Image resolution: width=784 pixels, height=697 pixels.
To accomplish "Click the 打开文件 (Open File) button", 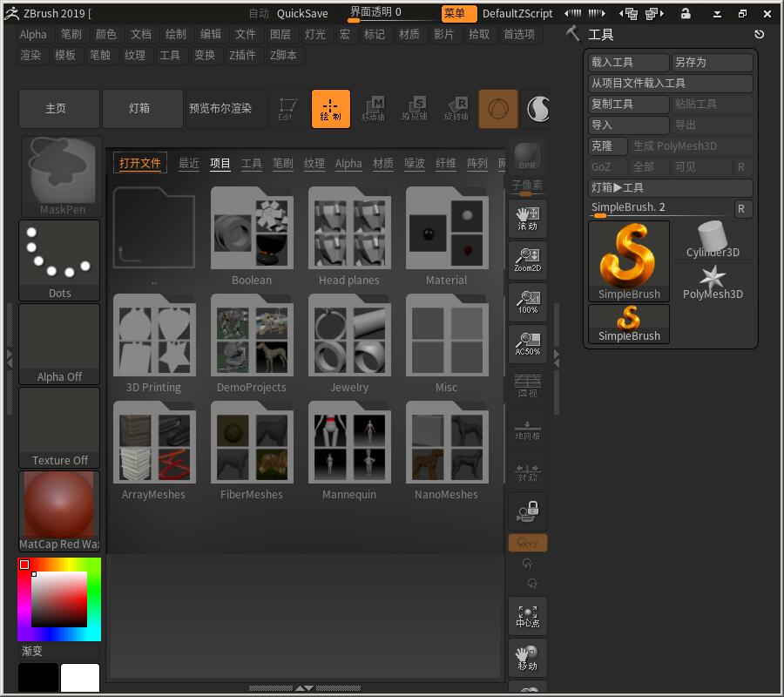I will pyautogui.click(x=140, y=163).
